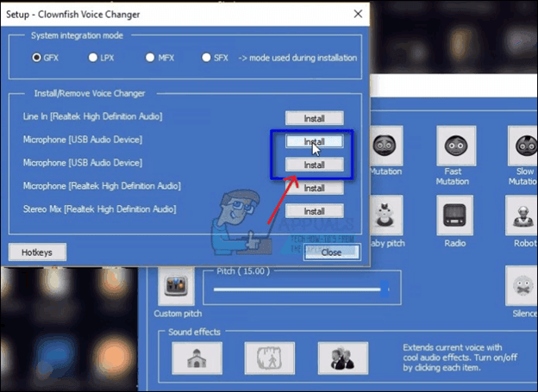Select the Mutation voice effect icon
This screenshot has width=538, height=392.
pos(385,147)
